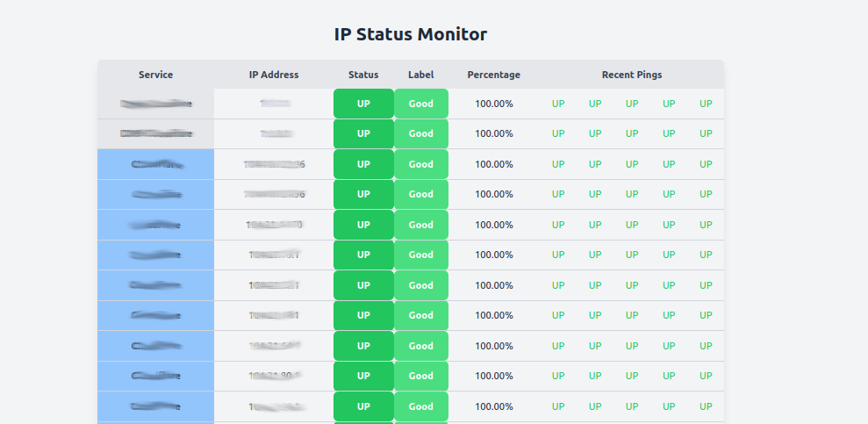The height and width of the screenshot is (424, 868).
Task: Click the 100.00% percentage in the ninth row
Action: 494,346
